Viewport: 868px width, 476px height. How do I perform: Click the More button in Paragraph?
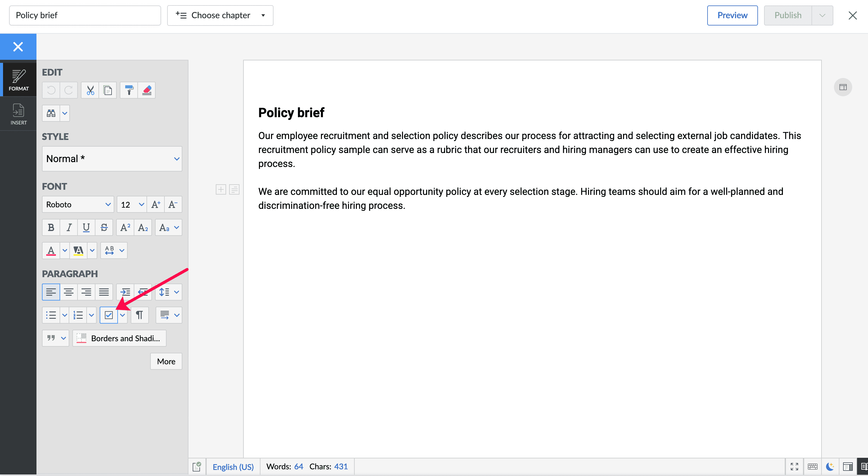tap(166, 361)
